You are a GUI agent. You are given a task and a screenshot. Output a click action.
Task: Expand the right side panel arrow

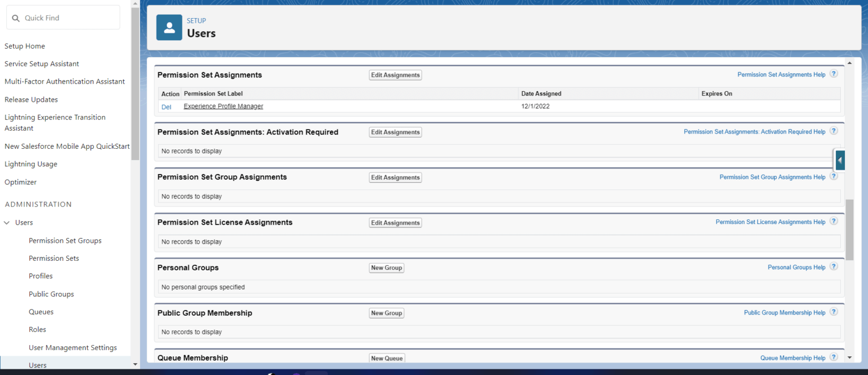click(840, 160)
